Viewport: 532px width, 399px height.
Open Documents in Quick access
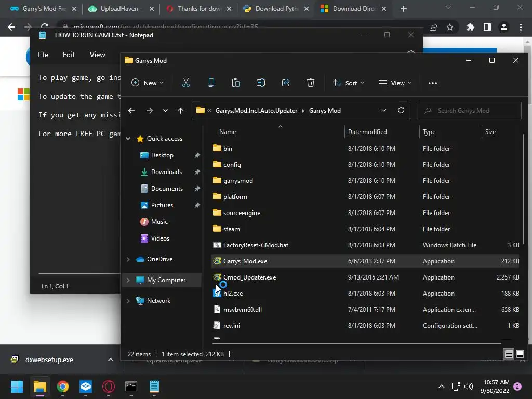pos(167,189)
